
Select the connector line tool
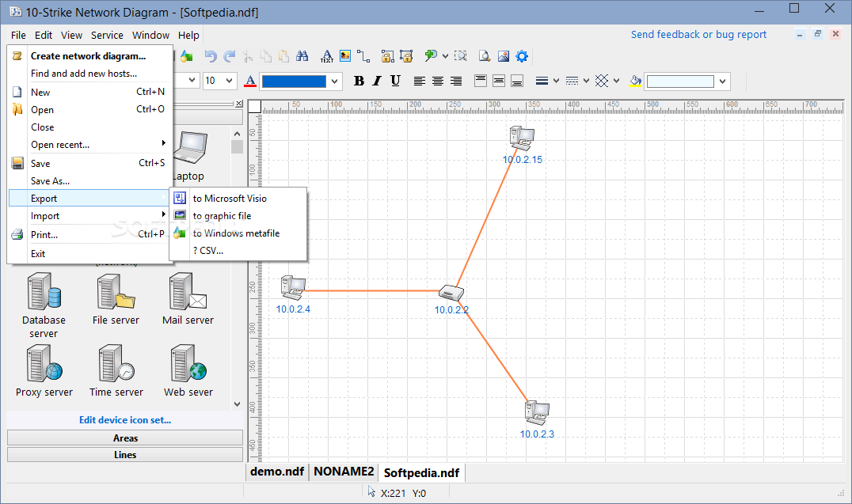coord(363,56)
